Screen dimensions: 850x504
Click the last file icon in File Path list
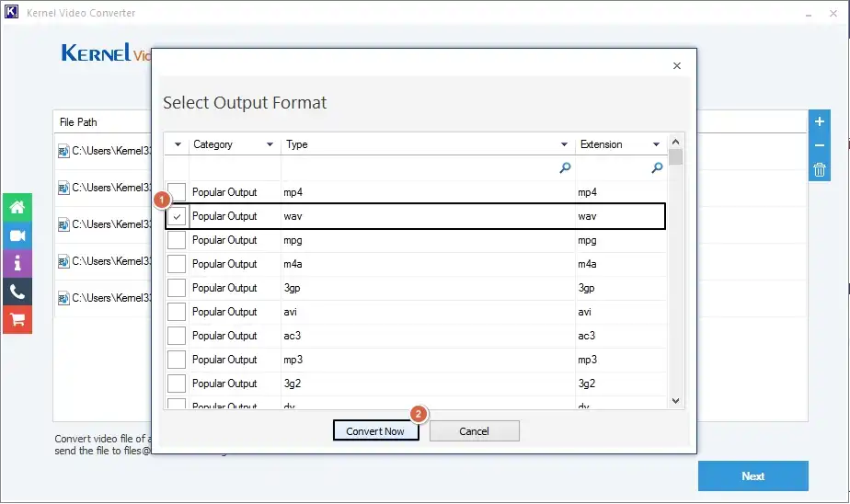point(63,298)
